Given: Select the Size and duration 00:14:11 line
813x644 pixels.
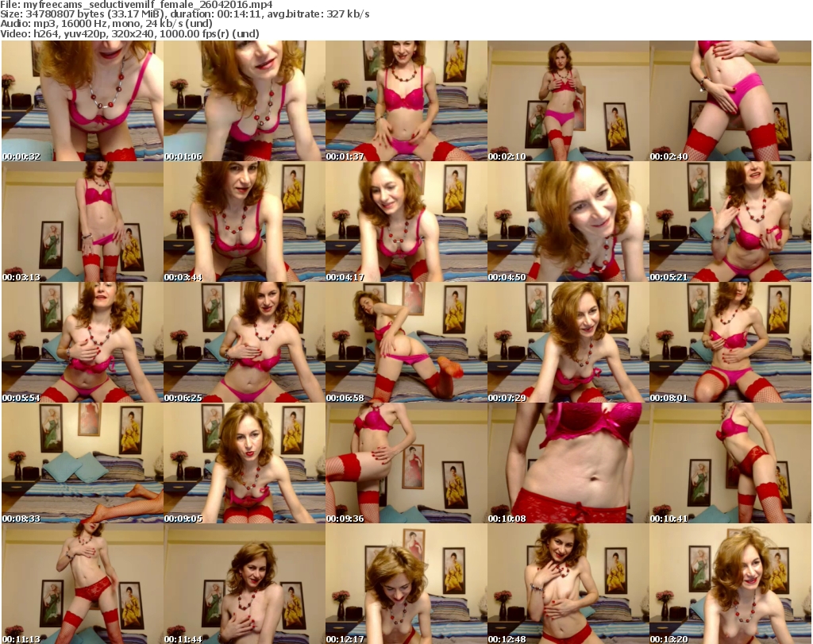Looking at the screenshot, I should pos(185,14).
